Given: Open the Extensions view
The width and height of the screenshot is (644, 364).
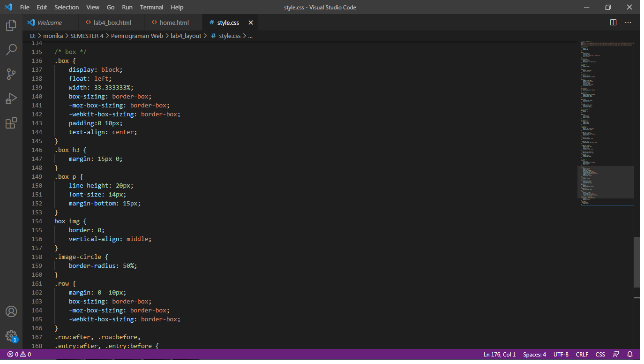Looking at the screenshot, I should point(11,123).
